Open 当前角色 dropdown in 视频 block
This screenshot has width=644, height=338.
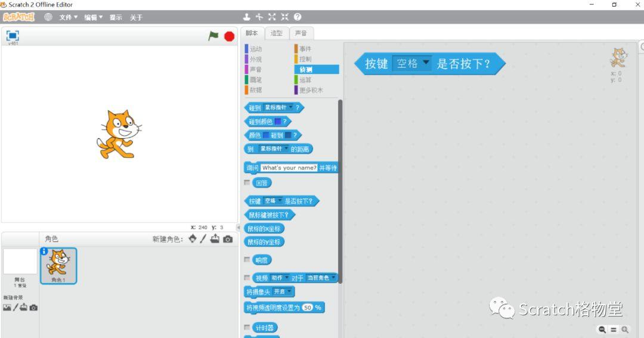pos(321,278)
